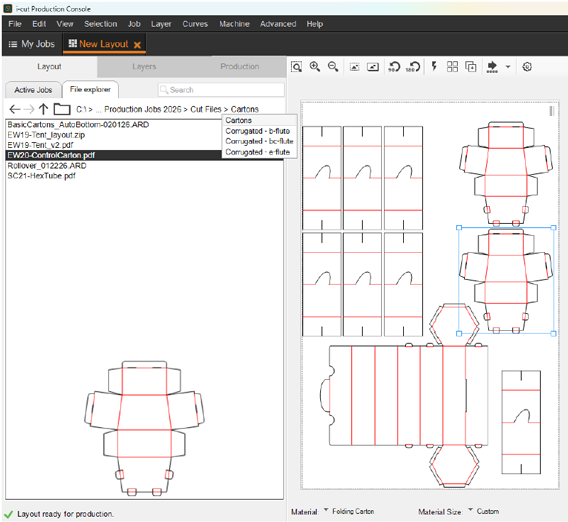Click the fit-to-job view icon
This screenshot has width=568, height=522.
354,67
